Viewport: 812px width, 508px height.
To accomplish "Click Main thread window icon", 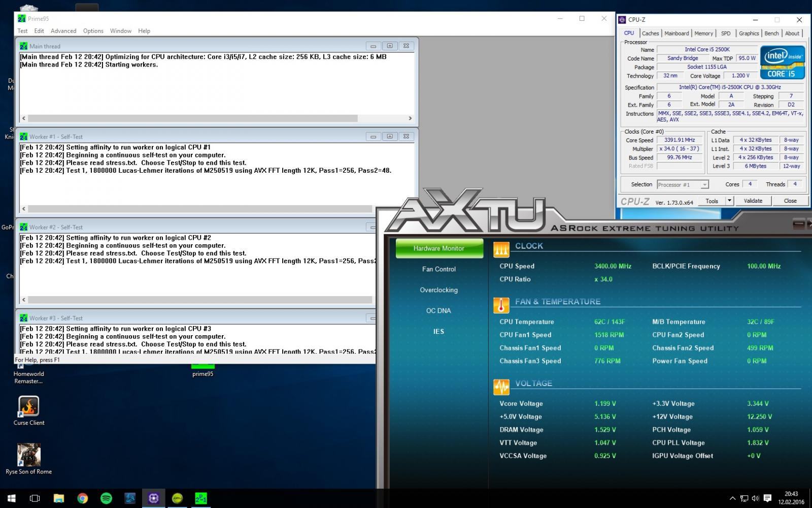I will tap(24, 46).
